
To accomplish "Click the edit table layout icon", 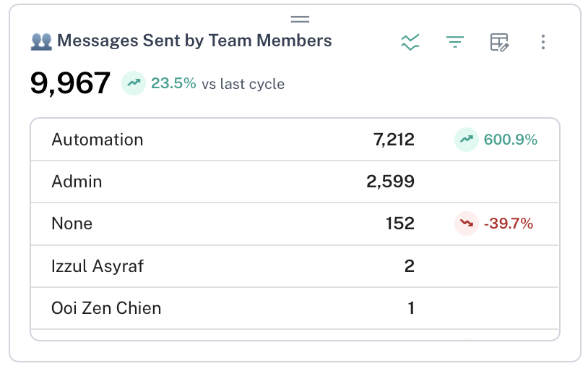I will tap(499, 42).
